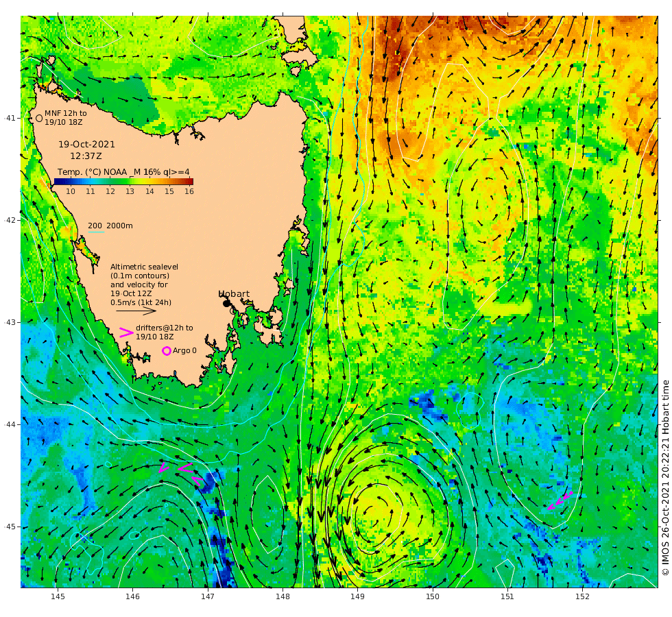Click the latitude axis label -44
This screenshot has width=672, height=617.
point(10,424)
